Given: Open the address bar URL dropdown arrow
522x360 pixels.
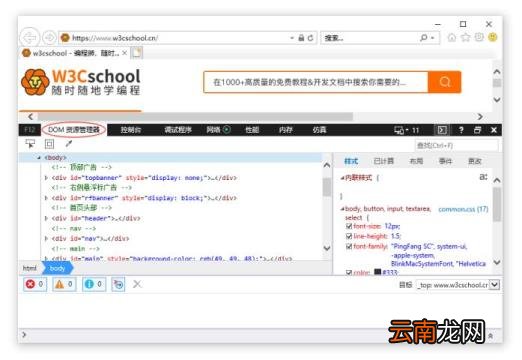Looking at the screenshot, I should (x=292, y=38).
